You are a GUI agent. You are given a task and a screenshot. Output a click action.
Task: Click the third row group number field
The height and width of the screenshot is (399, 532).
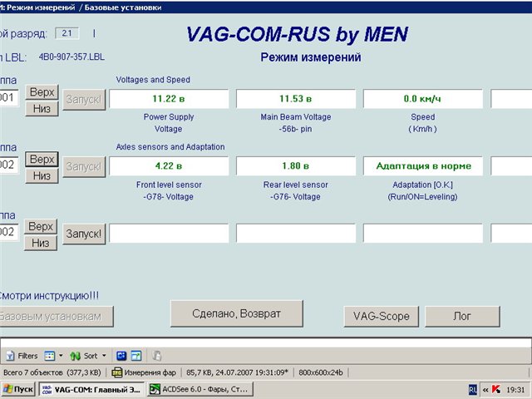pos(9,232)
